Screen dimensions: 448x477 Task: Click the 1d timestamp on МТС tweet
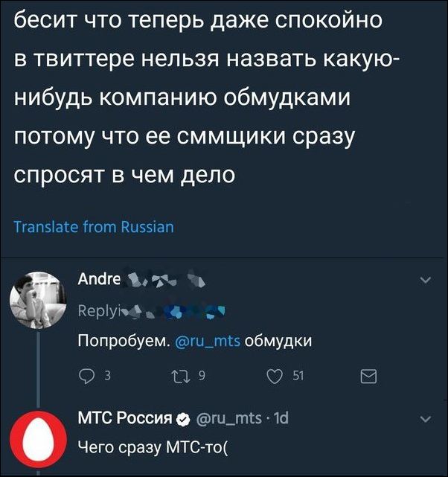coord(279,418)
